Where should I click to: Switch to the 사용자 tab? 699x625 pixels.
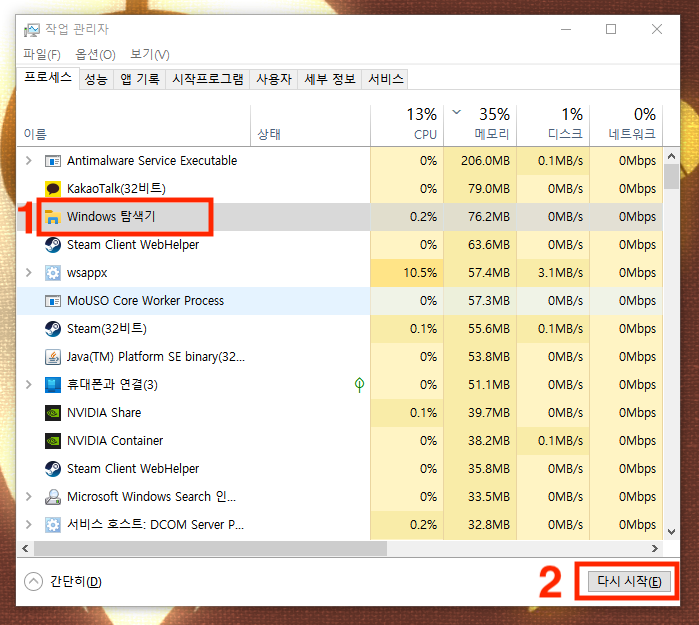274,79
